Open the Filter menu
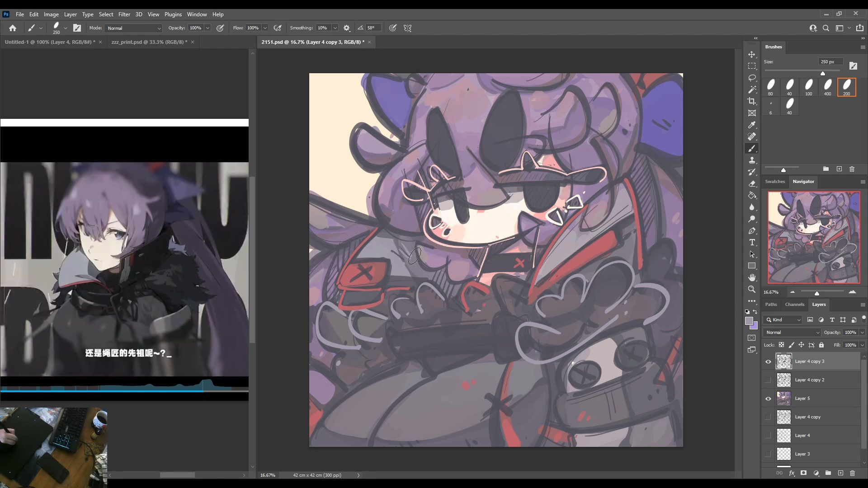Screen dimensions: 868x488 pos(124,14)
